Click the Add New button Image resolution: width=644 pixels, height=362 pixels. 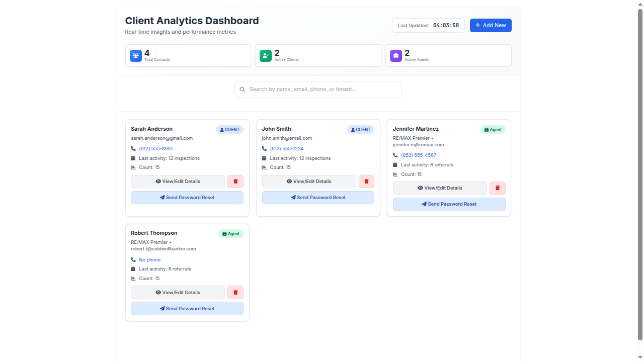click(491, 25)
